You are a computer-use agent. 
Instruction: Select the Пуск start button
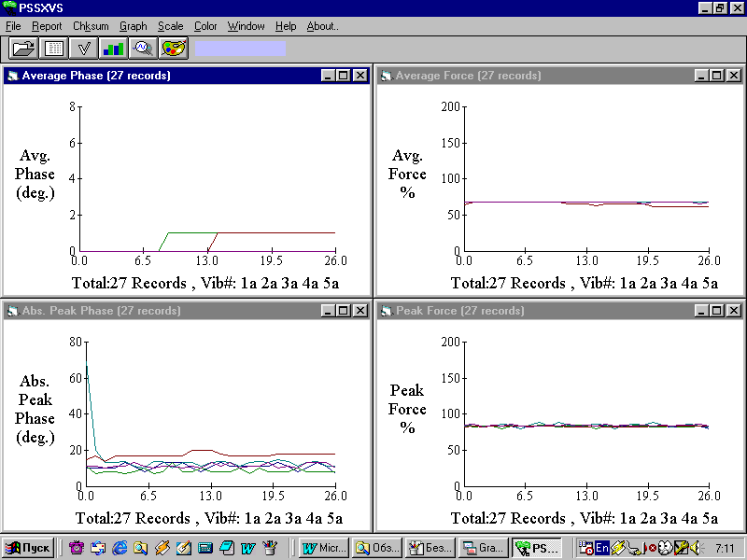point(28,548)
